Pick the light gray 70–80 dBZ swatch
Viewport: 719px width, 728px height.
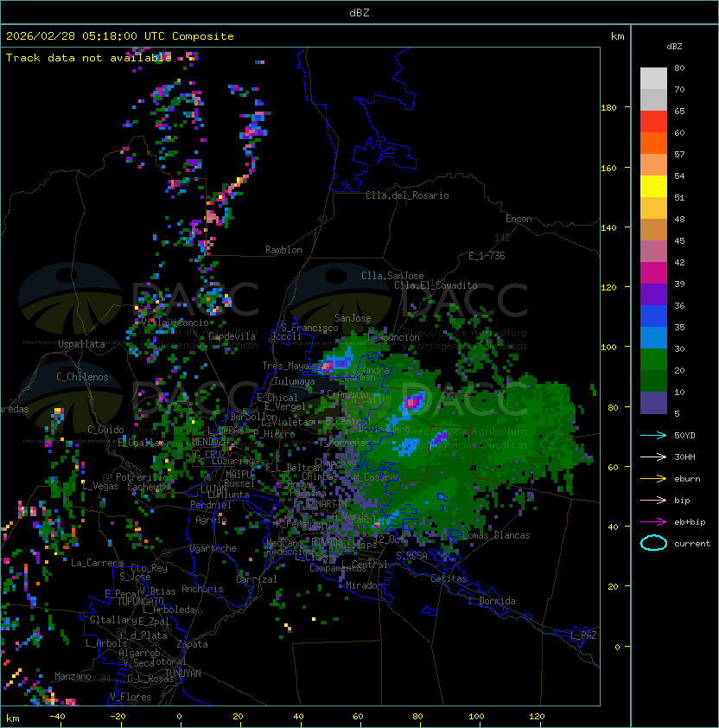click(x=653, y=78)
